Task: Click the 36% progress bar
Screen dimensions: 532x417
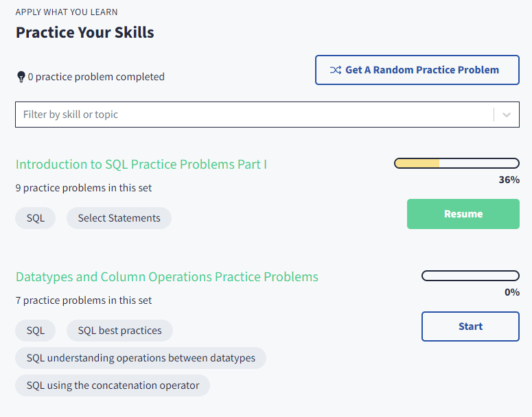Action: coord(456,163)
